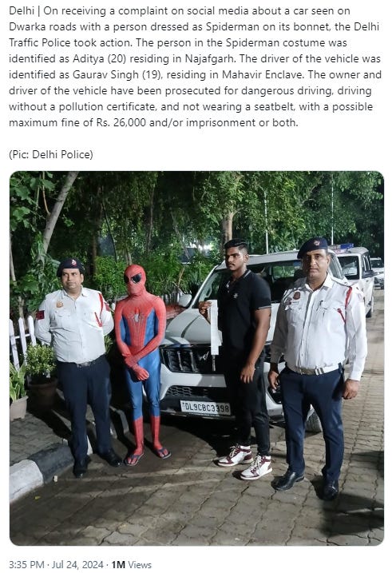
Task: Click the '(Pic: Delhi Police)' credit line
Action: coord(51,154)
